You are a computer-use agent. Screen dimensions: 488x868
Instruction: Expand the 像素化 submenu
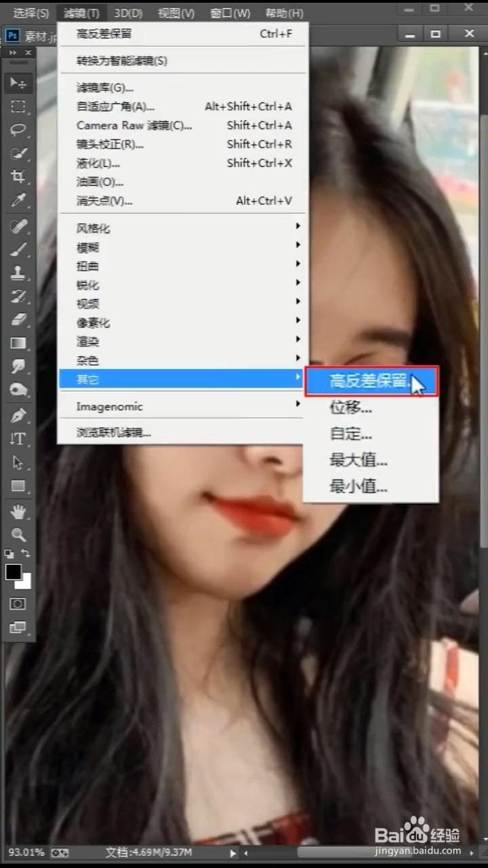click(x=183, y=323)
